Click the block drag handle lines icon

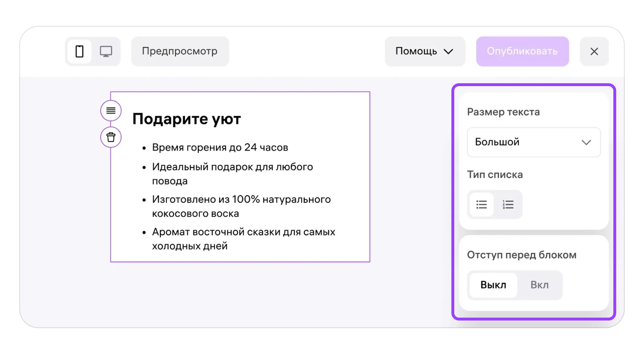[x=111, y=111]
